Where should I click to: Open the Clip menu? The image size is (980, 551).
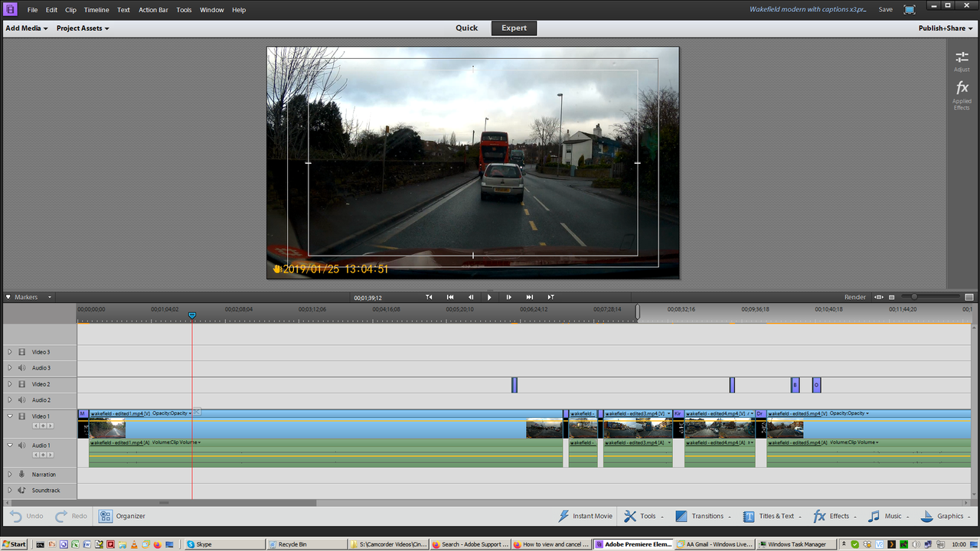coord(70,10)
